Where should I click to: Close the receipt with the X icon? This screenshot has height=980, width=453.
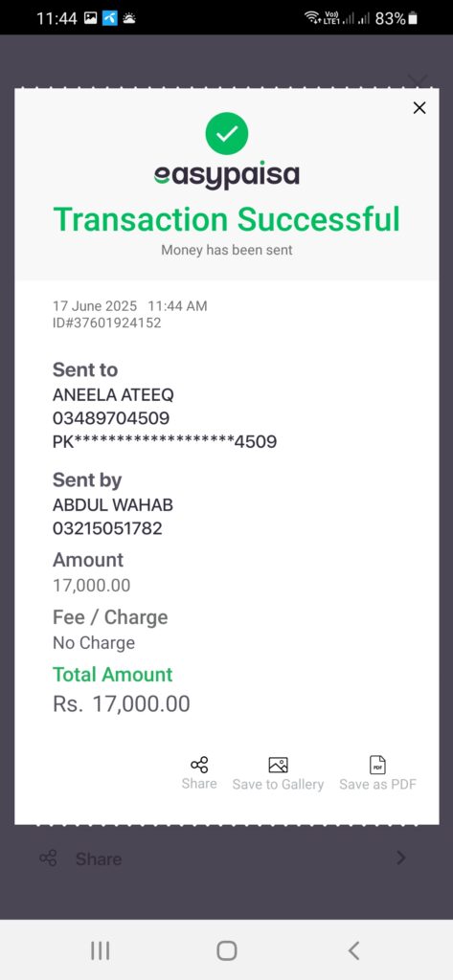[419, 108]
